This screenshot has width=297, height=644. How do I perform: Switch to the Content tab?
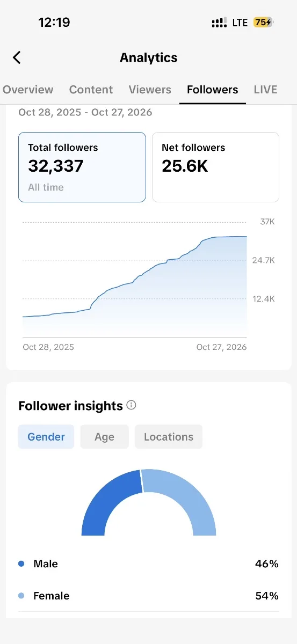(91, 90)
